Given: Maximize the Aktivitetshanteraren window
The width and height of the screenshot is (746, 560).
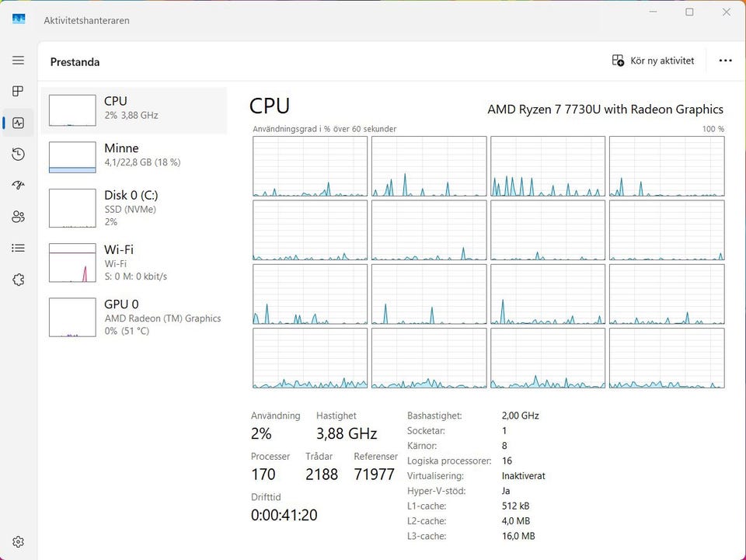Looking at the screenshot, I should pos(689,12).
